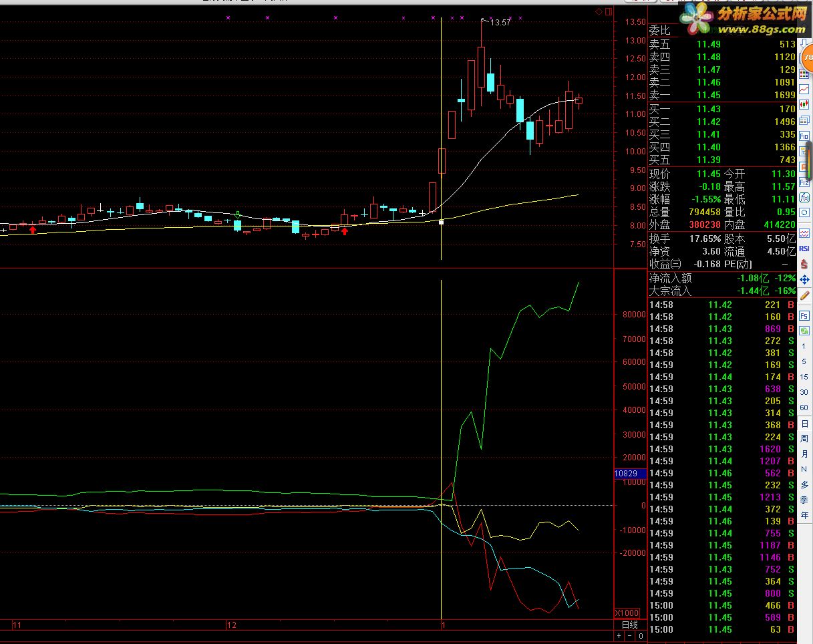The width and height of the screenshot is (813, 644).
Task: Click the 涨幅 value -1.55%
Action: [x=705, y=199]
